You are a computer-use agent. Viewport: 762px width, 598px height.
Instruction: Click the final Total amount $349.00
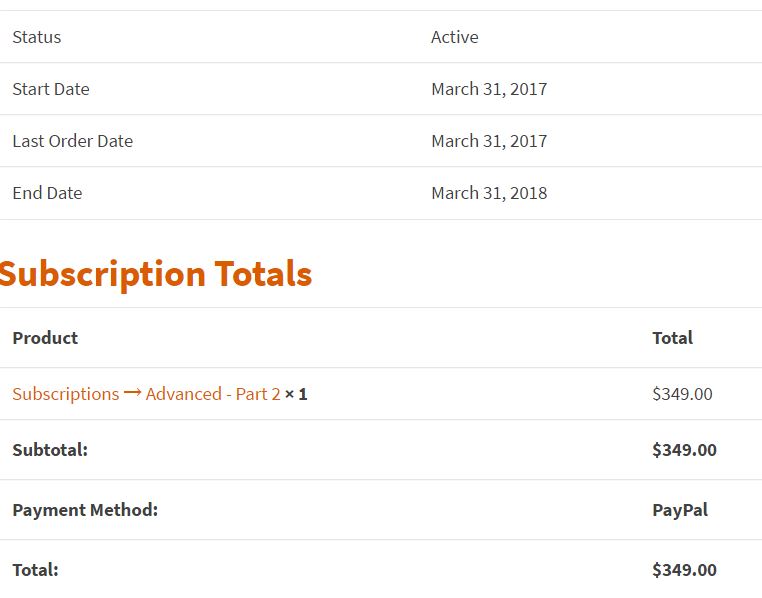coord(684,570)
